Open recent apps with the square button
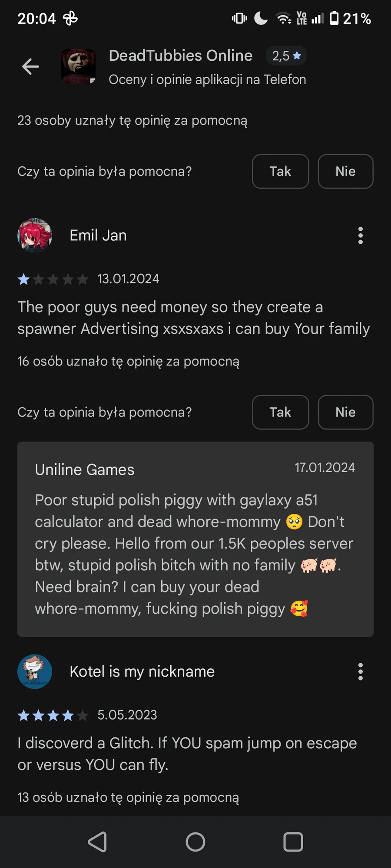The width and height of the screenshot is (391, 868). pos(293,842)
